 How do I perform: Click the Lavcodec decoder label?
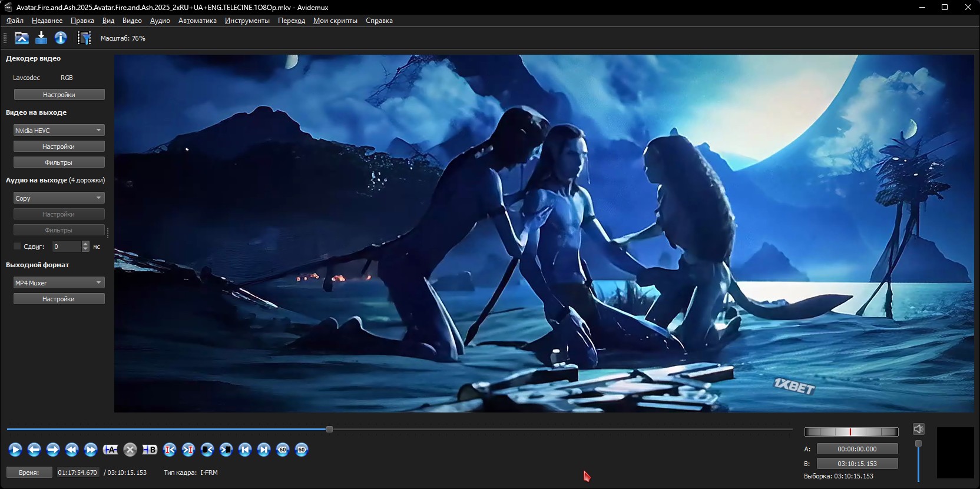(27, 78)
